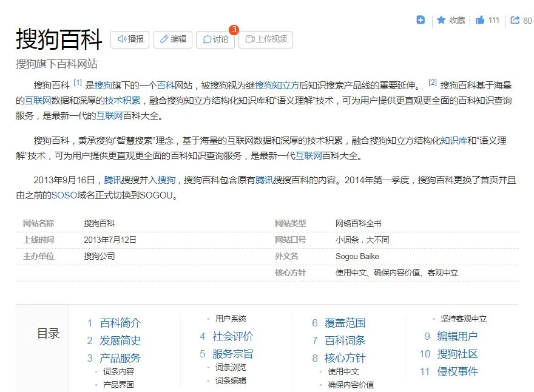Click the 上传视频 upload video button
This screenshot has height=392, width=534.
pos(266,39)
